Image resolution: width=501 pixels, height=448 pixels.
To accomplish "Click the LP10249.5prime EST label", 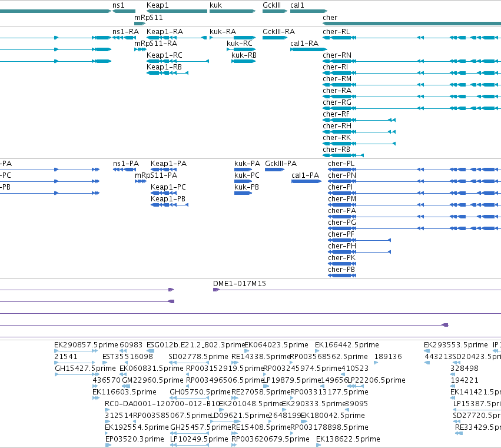I will [x=199, y=439].
